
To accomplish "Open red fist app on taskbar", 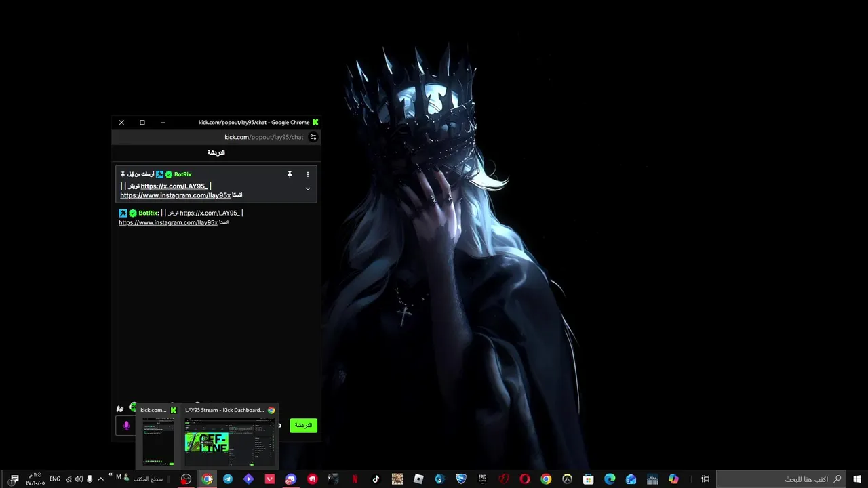I will click(312, 479).
